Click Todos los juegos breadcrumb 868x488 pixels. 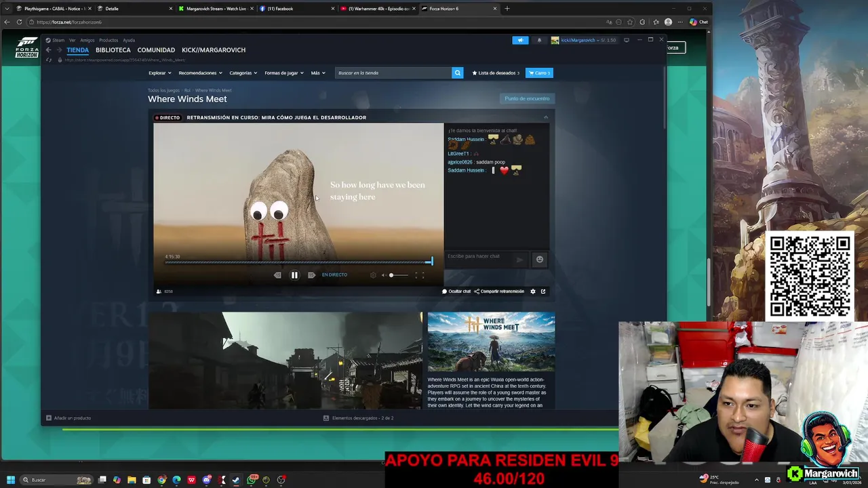(163, 90)
